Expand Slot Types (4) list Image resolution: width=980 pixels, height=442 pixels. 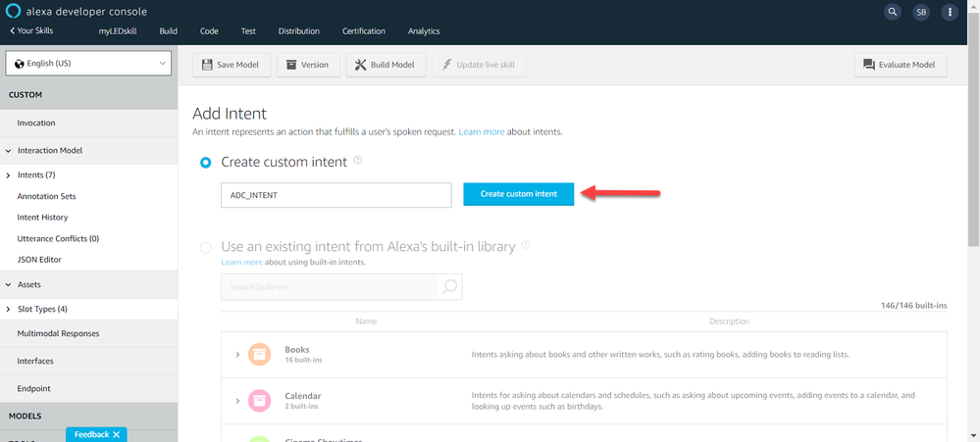(9, 310)
